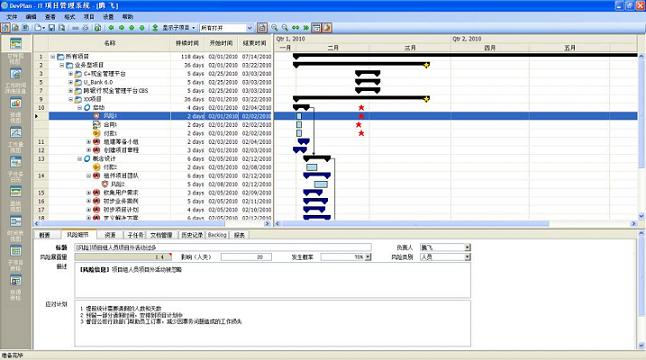Viewport: 646px width, 360px height.
Task: Open the 文件 menu
Action: [x=12, y=17]
